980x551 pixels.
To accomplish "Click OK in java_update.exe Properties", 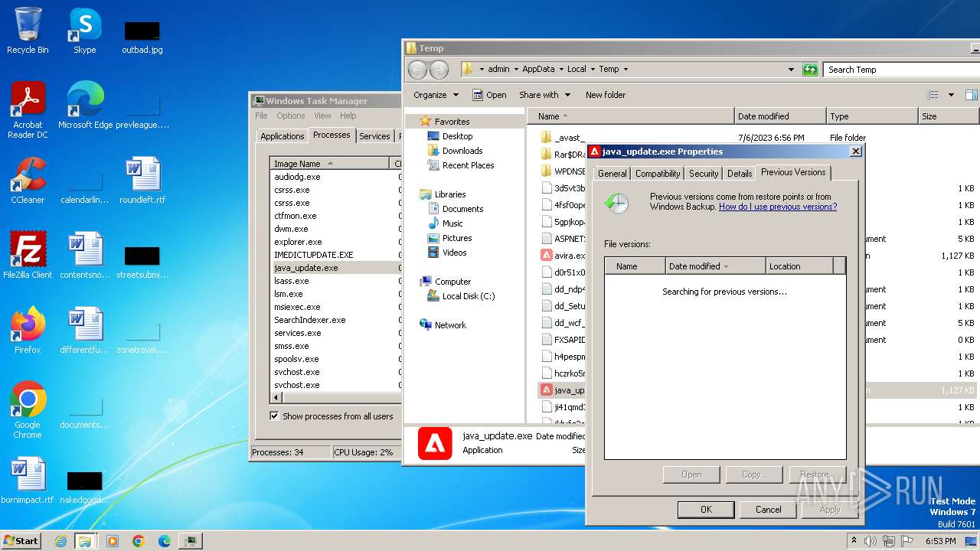I will [x=706, y=510].
